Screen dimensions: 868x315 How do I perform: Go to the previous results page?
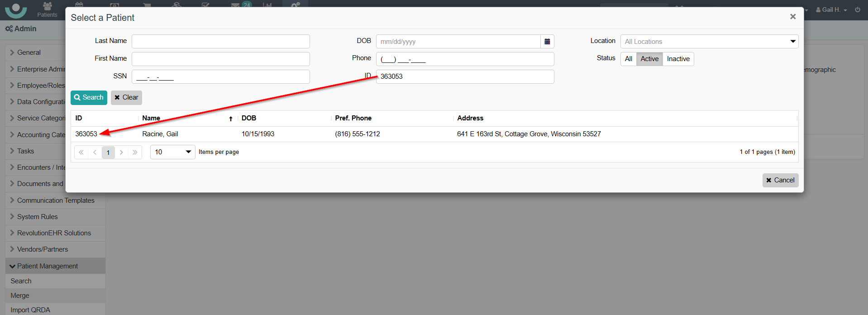[x=95, y=153]
